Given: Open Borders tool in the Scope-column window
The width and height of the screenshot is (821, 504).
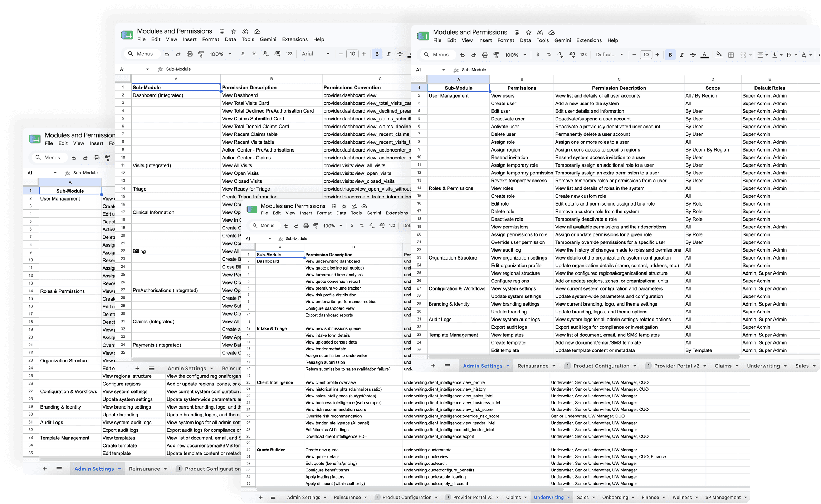Looking at the screenshot, I should 731,55.
